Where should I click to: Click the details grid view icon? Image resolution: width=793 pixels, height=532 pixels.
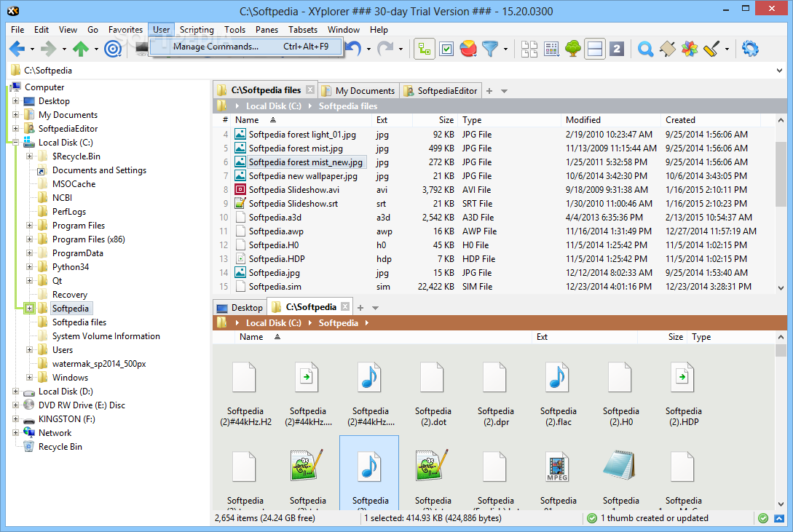pos(551,49)
